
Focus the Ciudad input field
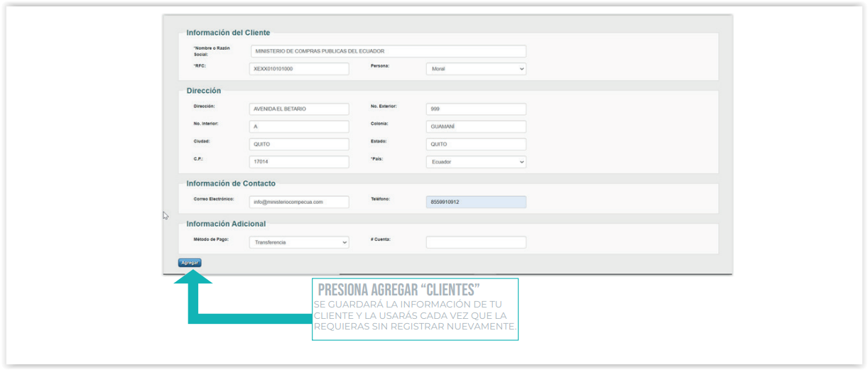point(299,144)
